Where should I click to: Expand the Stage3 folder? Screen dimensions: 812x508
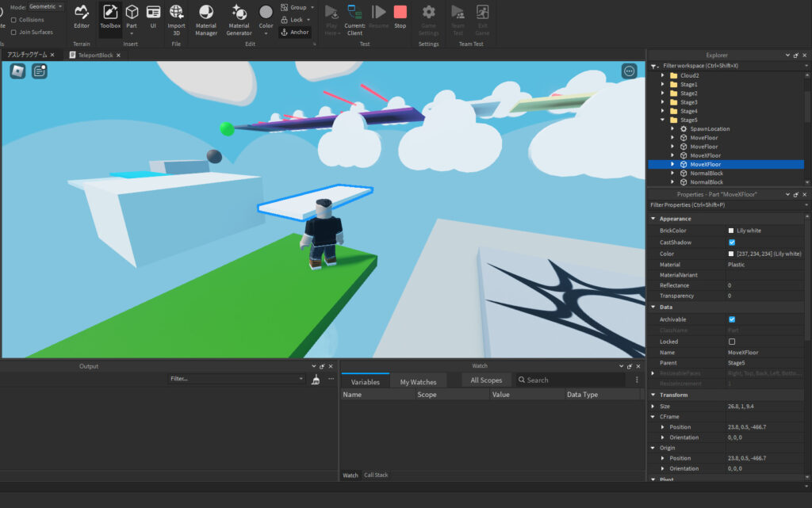pyautogui.click(x=663, y=102)
